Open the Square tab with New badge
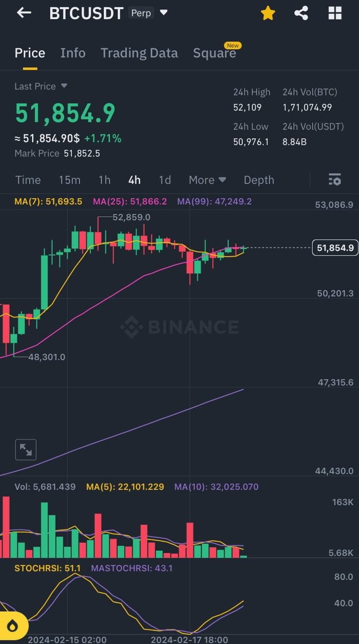The height and width of the screenshot is (644, 359). point(215,52)
